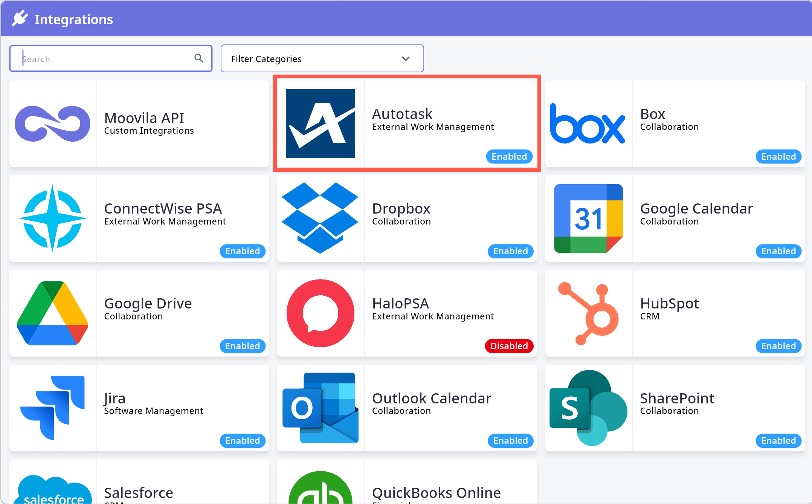Click the HaloPSA Disabled status badge

509,346
